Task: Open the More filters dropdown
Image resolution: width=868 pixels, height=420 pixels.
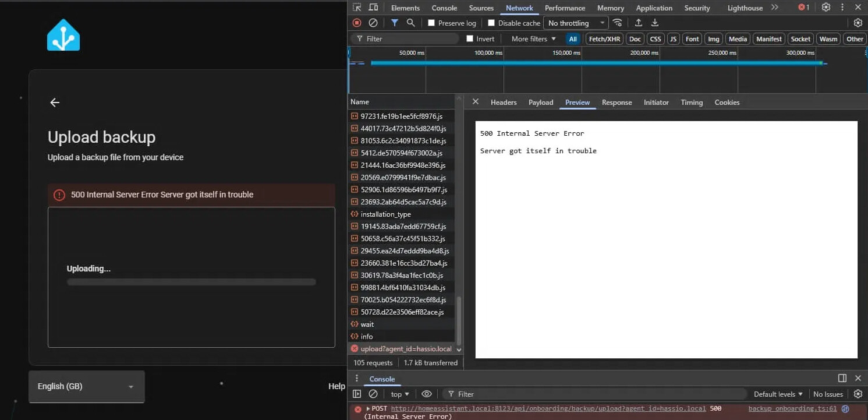Action: click(533, 38)
